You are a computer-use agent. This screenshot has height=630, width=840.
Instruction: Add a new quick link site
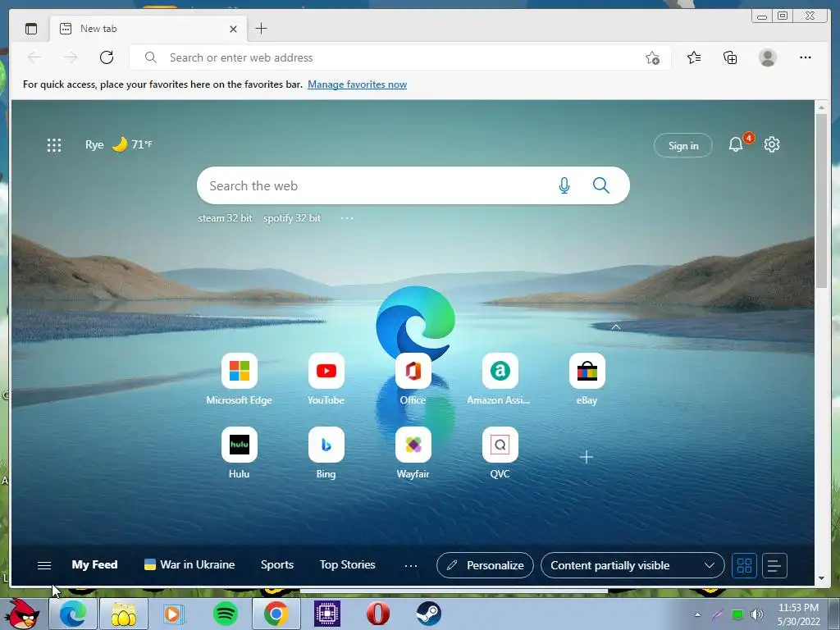tap(587, 457)
